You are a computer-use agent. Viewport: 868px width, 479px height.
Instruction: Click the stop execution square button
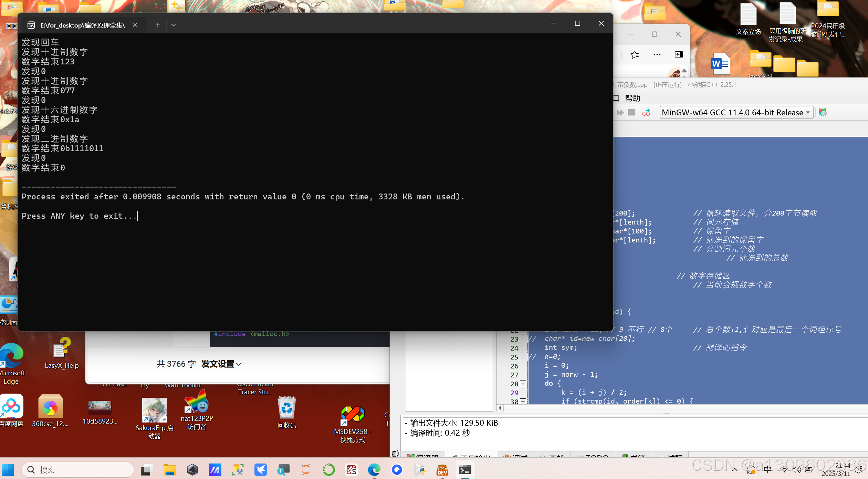[631, 113]
